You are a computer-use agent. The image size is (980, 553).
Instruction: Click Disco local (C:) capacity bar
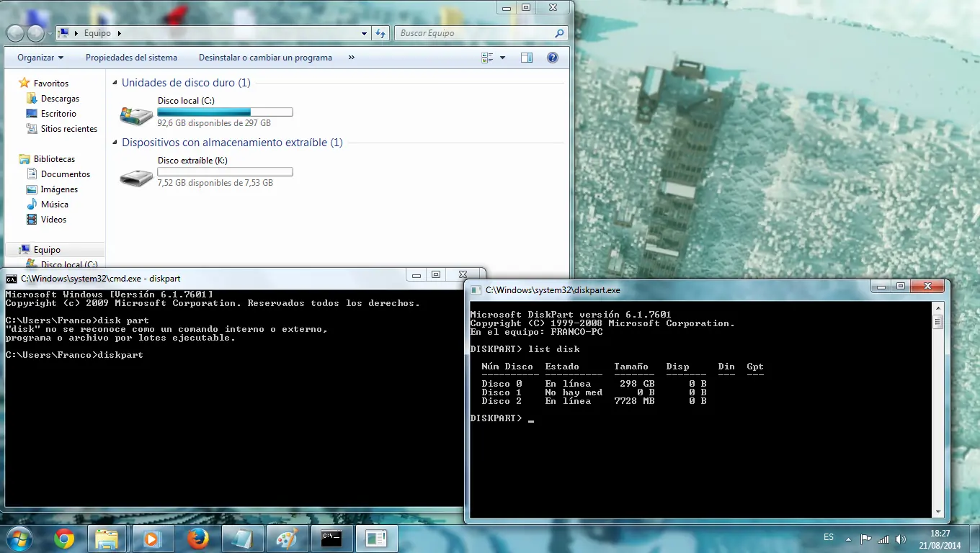coord(225,112)
